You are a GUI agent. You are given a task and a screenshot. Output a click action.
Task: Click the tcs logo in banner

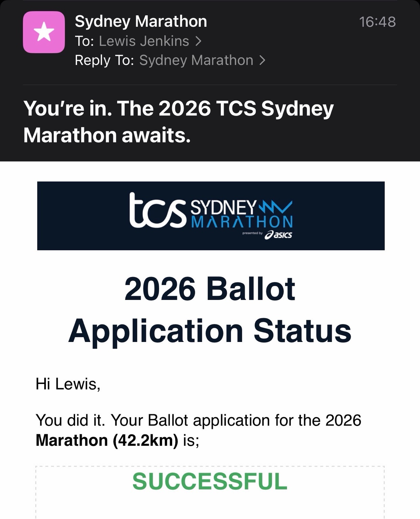[x=158, y=211]
